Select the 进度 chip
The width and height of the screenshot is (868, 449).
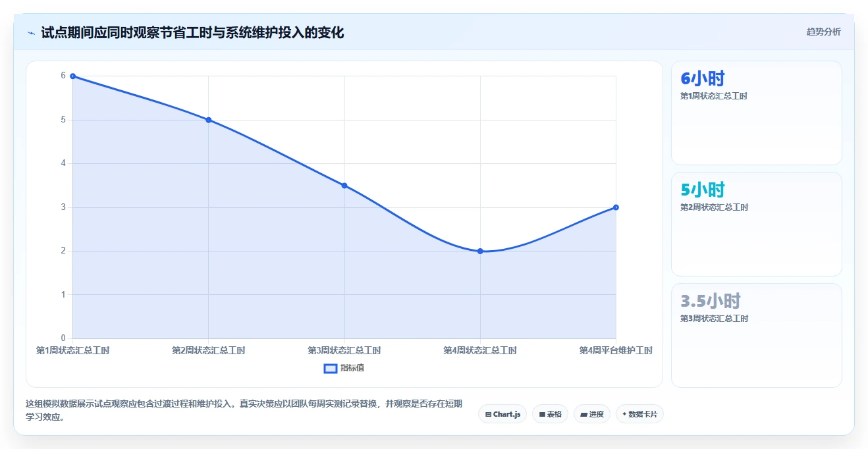tap(592, 414)
